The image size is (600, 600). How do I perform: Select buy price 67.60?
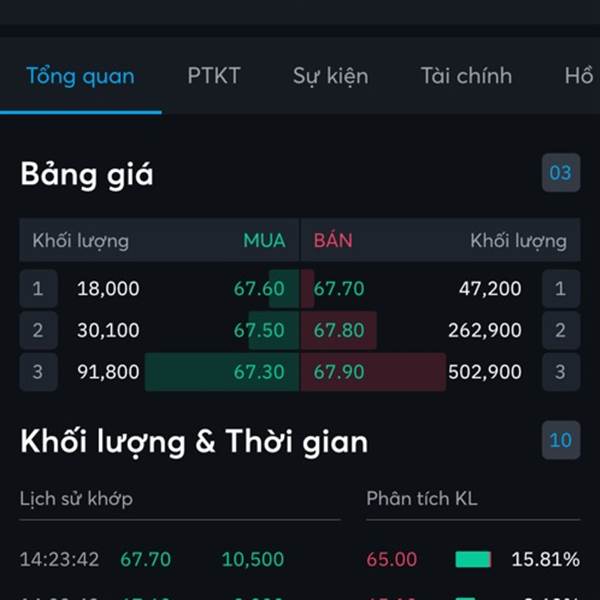[259, 289]
